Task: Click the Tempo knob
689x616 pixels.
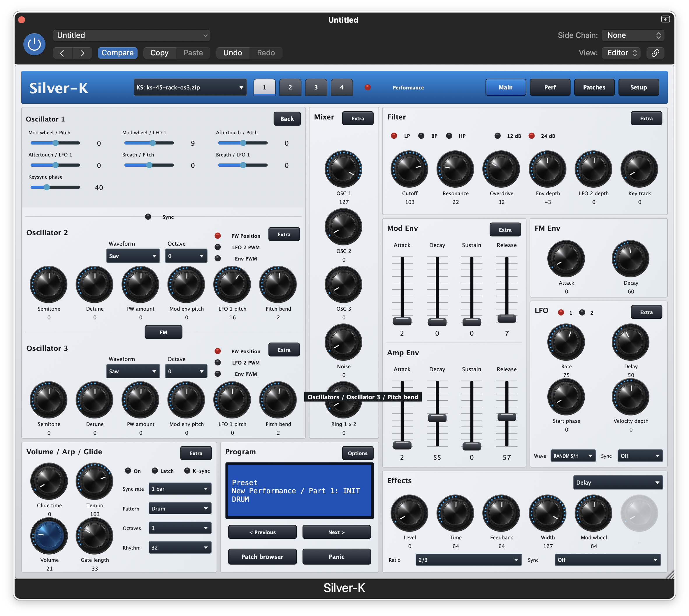Action: click(x=94, y=481)
